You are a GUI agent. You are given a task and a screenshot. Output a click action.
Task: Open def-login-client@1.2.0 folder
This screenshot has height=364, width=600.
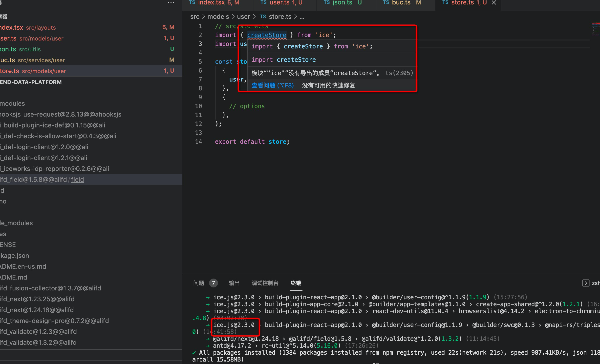(91, 147)
